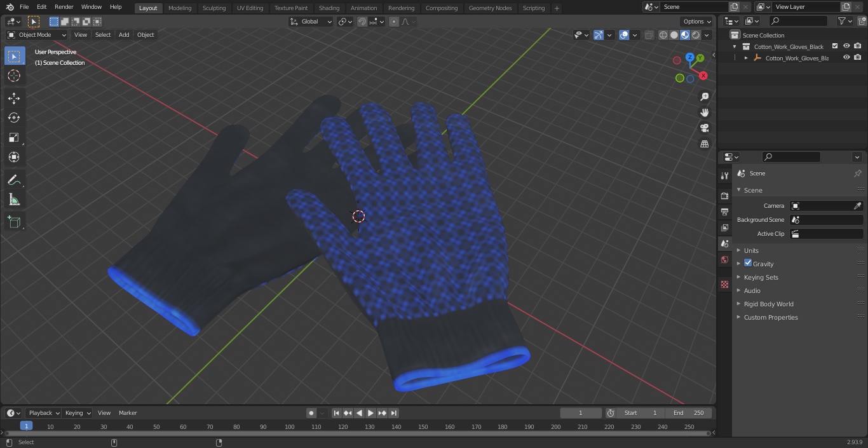This screenshot has height=448, width=868.
Task: Open the pivot point dropdown
Action: pyautogui.click(x=345, y=22)
